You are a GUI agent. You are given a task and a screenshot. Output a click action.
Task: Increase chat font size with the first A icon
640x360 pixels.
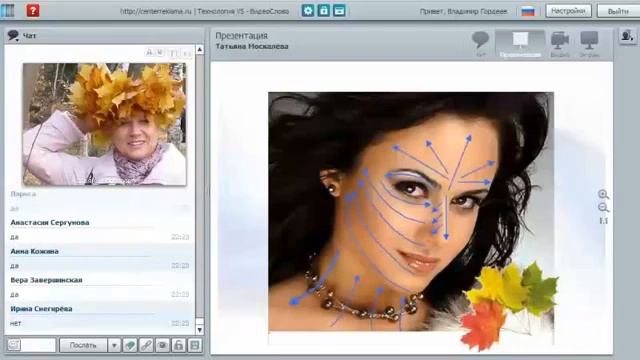tap(149, 52)
